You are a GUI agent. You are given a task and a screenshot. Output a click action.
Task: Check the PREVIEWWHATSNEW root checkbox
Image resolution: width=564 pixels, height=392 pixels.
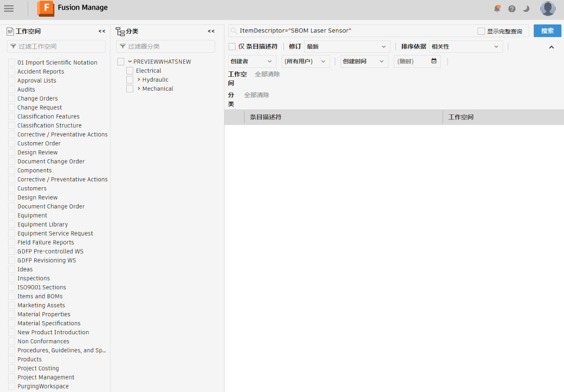point(121,62)
